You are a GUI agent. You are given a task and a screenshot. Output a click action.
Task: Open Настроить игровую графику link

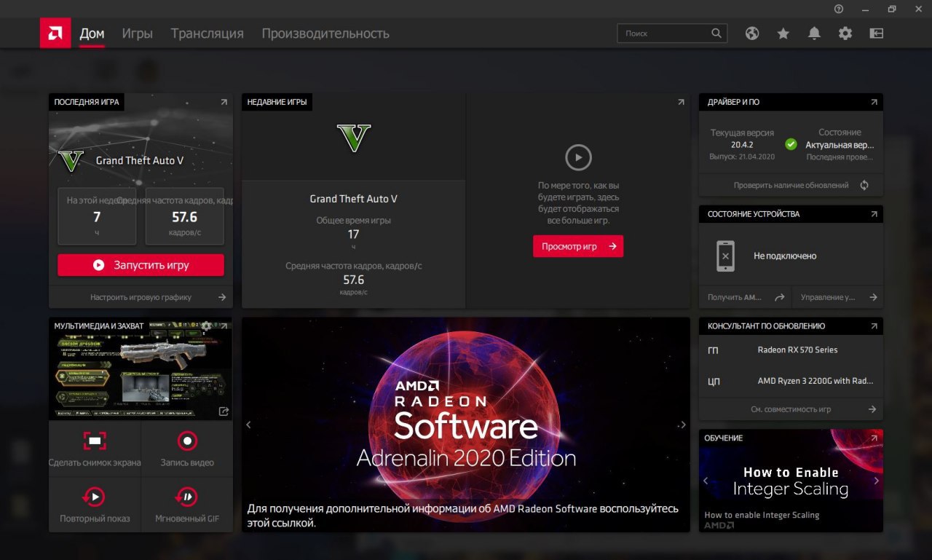pyautogui.click(x=141, y=297)
